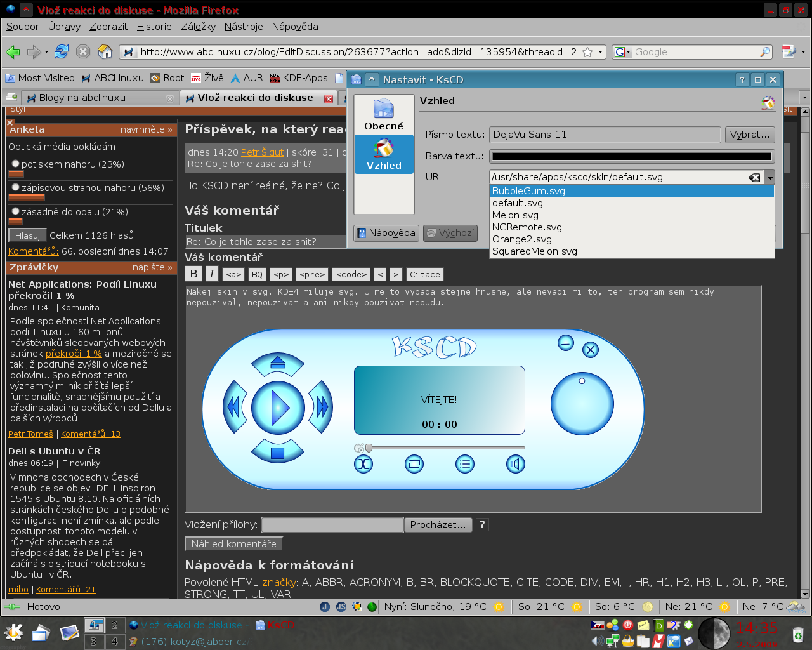The height and width of the screenshot is (650, 812).
Task: Click the Firefox URL address field
Action: pos(358,52)
